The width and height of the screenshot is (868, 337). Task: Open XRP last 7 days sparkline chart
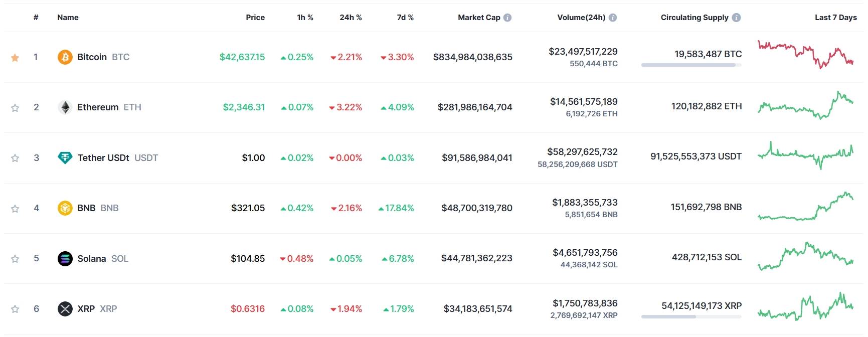pyautogui.click(x=806, y=307)
